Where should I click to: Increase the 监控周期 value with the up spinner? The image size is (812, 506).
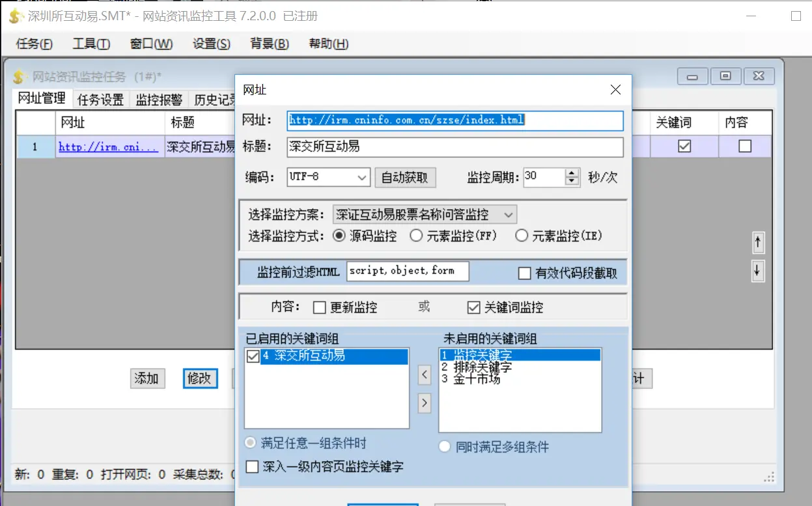coord(572,173)
